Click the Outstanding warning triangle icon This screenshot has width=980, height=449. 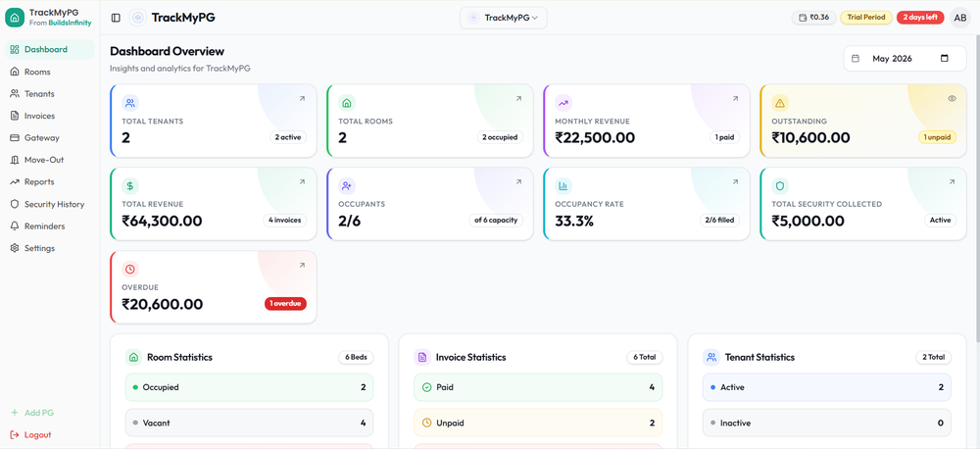[780, 103]
